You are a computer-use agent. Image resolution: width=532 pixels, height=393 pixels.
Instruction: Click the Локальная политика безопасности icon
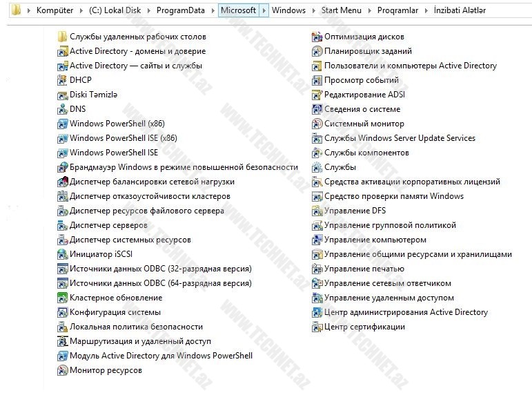click(x=62, y=327)
